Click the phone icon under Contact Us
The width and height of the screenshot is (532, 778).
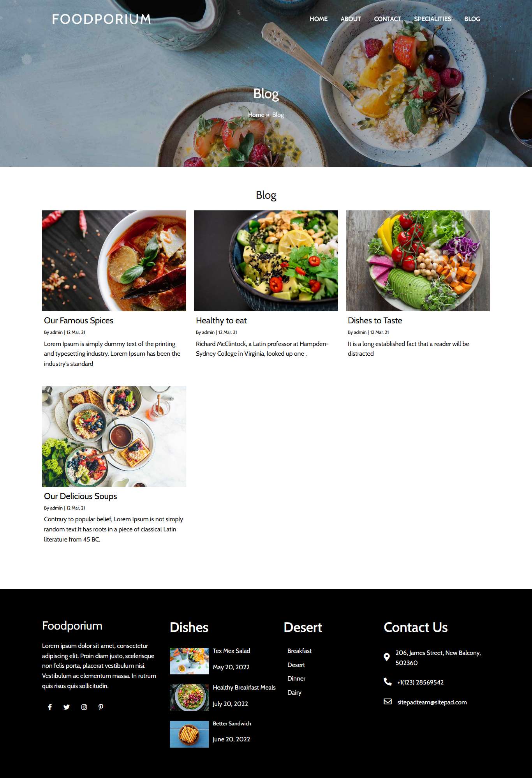(x=388, y=682)
